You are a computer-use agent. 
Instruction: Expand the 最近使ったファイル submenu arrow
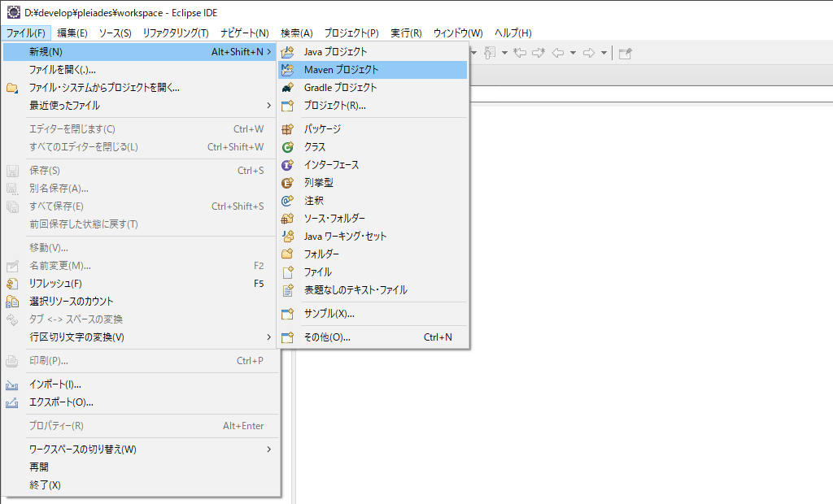pyautogui.click(x=268, y=106)
